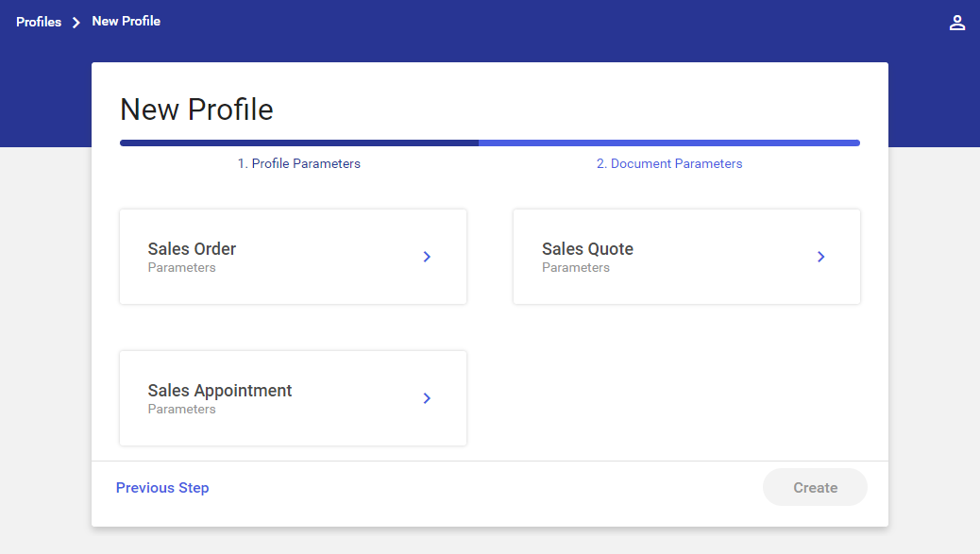Open the user account icon

point(957,23)
